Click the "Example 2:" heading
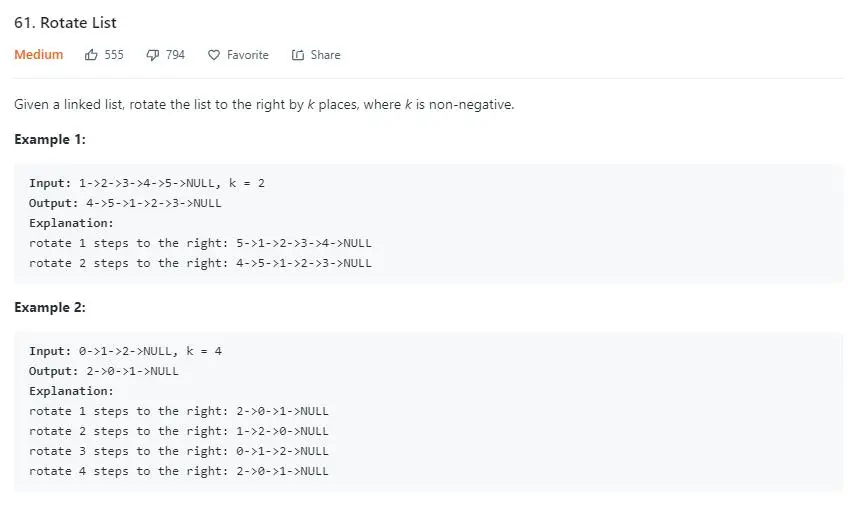 [x=49, y=307]
